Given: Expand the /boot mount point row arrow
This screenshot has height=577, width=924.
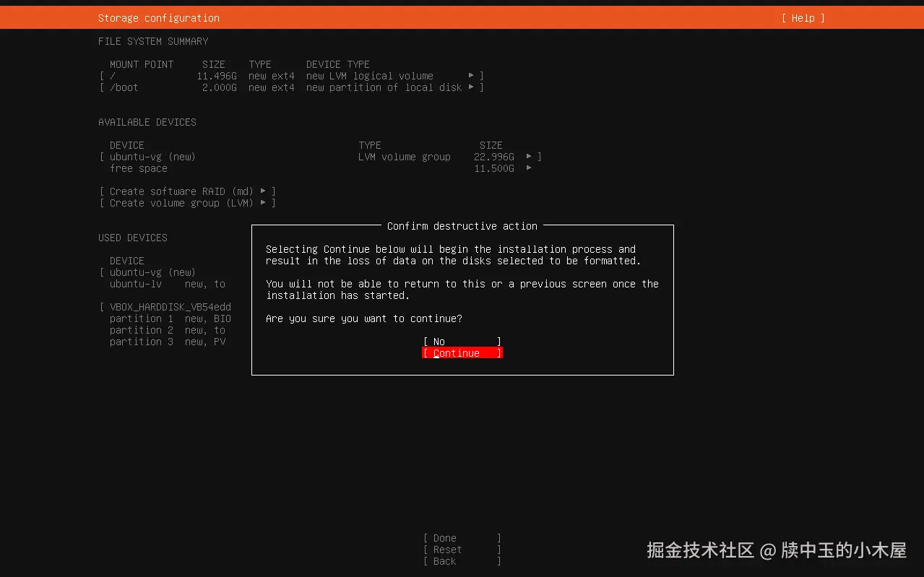Looking at the screenshot, I should (x=471, y=87).
